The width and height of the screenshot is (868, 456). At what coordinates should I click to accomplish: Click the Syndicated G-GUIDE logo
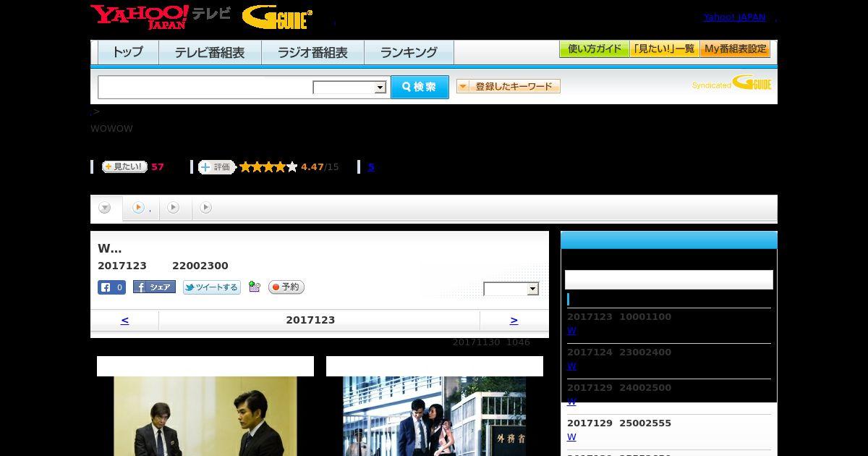tap(732, 83)
